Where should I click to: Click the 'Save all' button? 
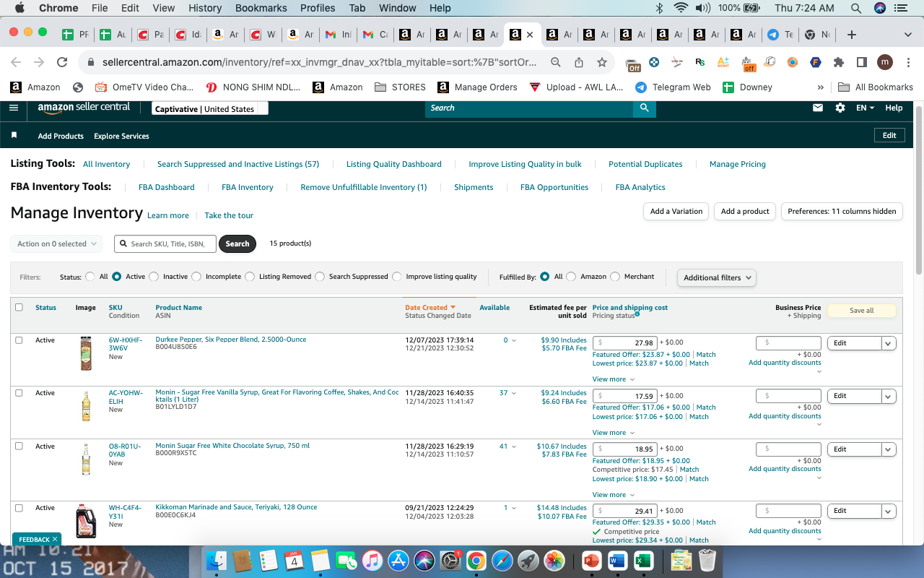coord(861,311)
